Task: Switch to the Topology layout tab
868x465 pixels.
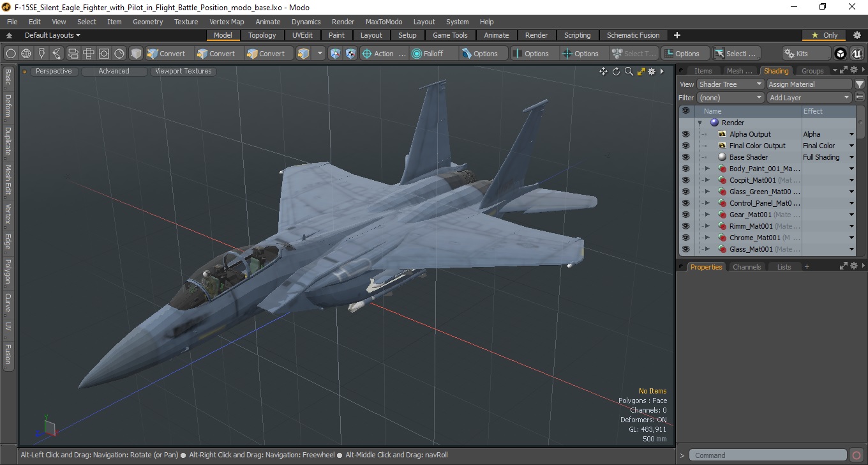Action: click(x=262, y=35)
